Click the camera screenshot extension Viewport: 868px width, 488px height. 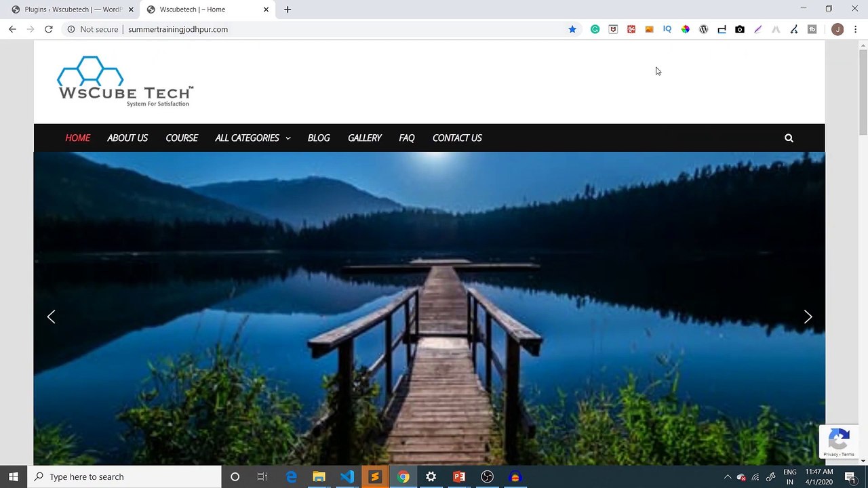point(740,29)
